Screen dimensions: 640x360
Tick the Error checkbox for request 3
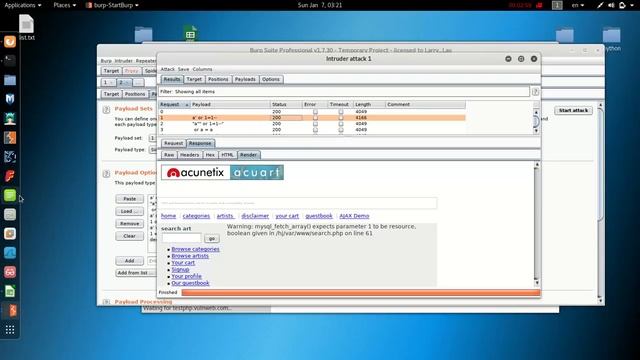(315, 130)
